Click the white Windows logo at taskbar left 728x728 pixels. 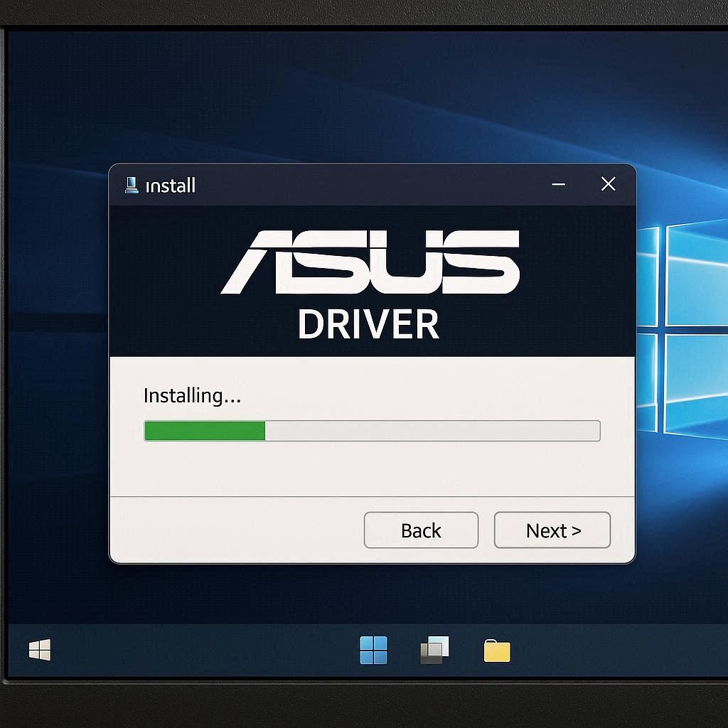point(40,650)
